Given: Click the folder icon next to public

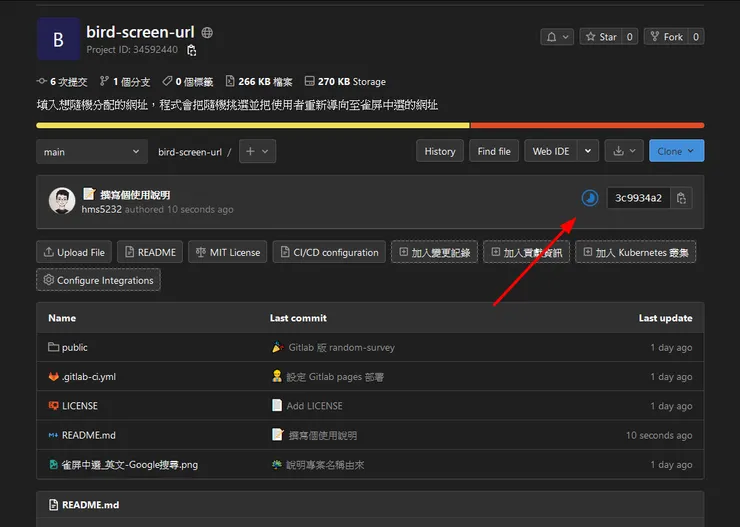Looking at the screenshot, I should tap(53, 347).
